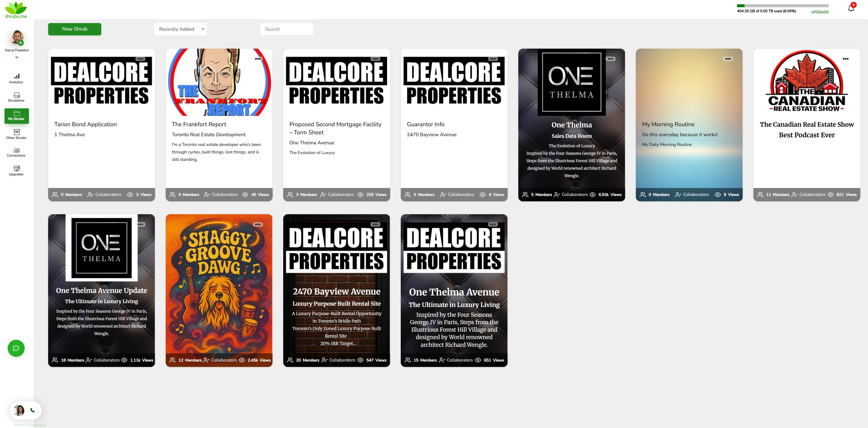Click 'Best Podcast Ever' subtitle

[807, 135]
